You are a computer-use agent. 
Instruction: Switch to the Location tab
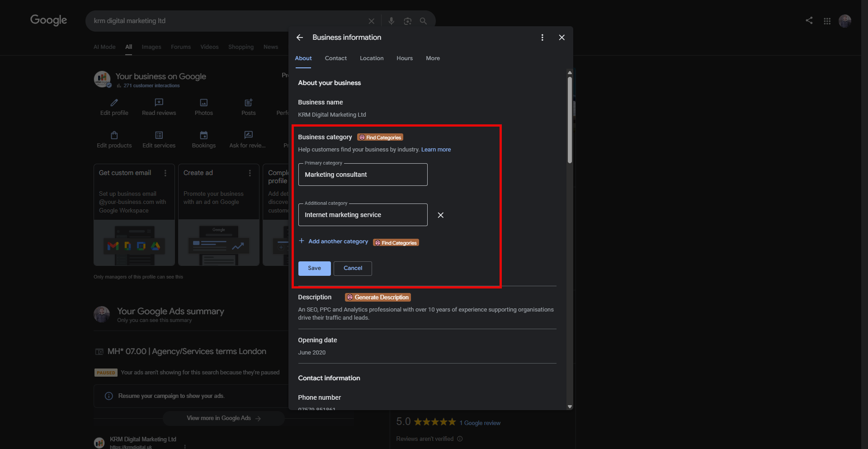coord(372,58)
